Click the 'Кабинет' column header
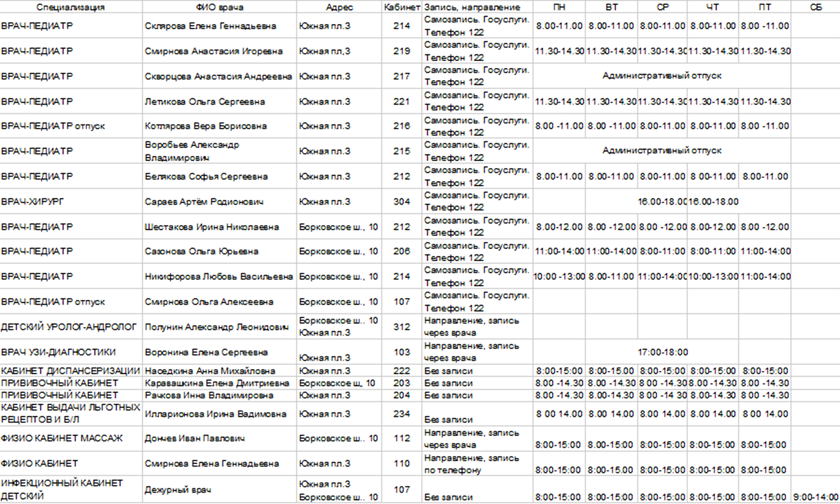840x504 pixels. (401, 7)
